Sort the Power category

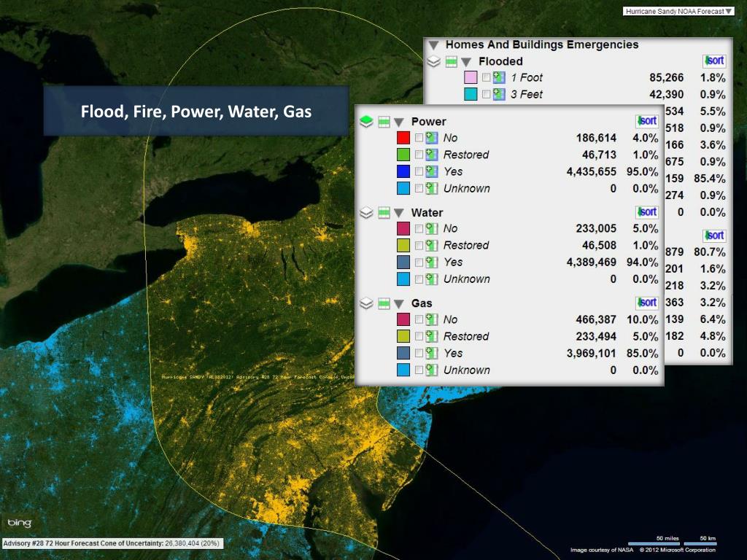[647, 121]
